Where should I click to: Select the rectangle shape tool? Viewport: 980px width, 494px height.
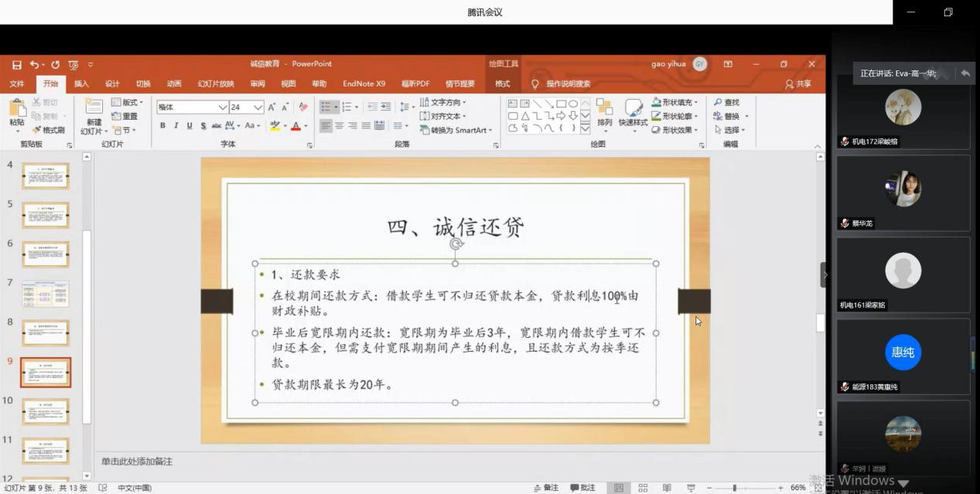click(x=560, y=104)
